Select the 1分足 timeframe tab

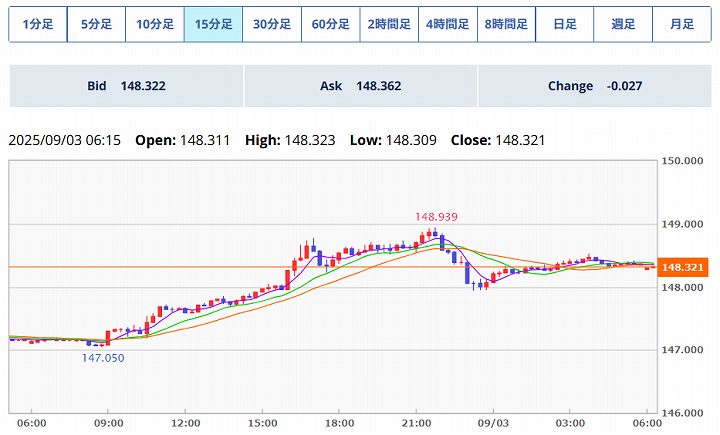pos(38,24)
